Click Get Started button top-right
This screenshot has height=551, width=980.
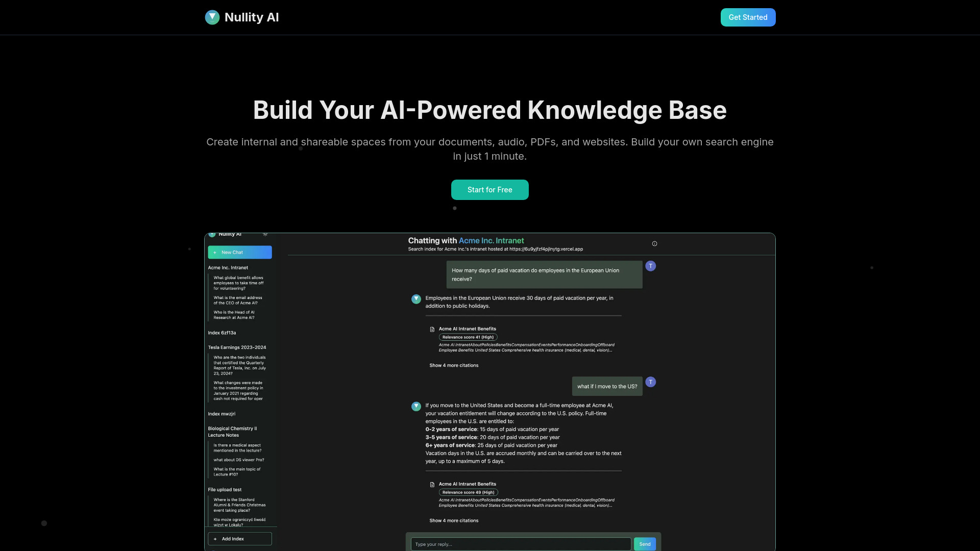(748, 17)
